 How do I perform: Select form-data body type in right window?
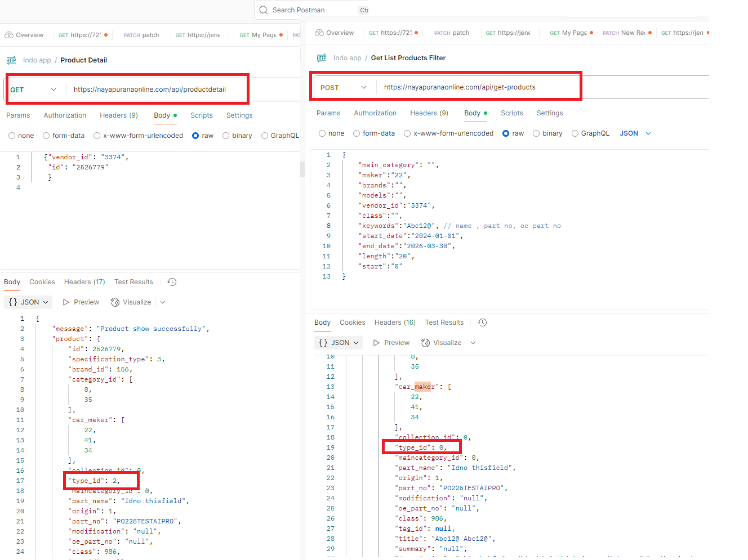357,133
